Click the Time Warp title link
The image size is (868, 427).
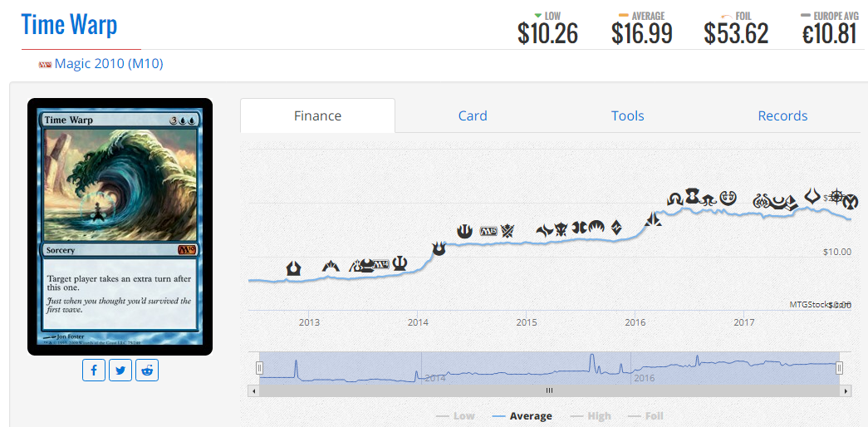pyautogui.click(x=69, y=25)
